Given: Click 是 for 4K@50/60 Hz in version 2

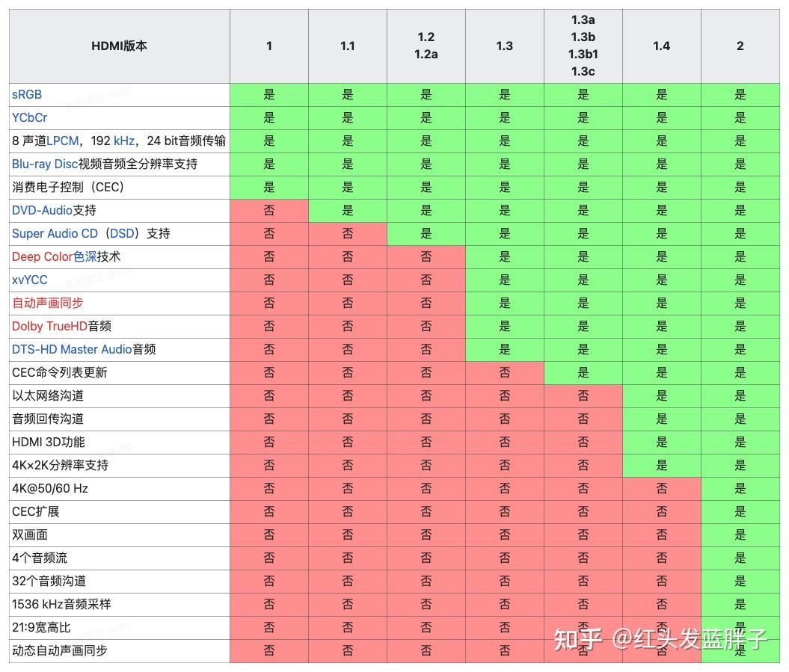Looking at the screenshot, I should [x=740, y=488].
